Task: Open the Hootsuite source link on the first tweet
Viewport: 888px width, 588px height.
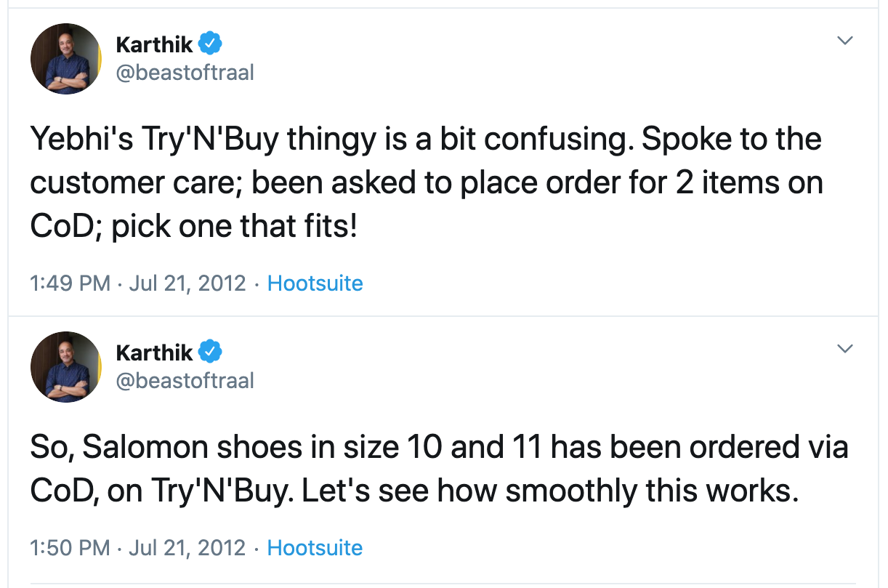Action: coord(315,283)
